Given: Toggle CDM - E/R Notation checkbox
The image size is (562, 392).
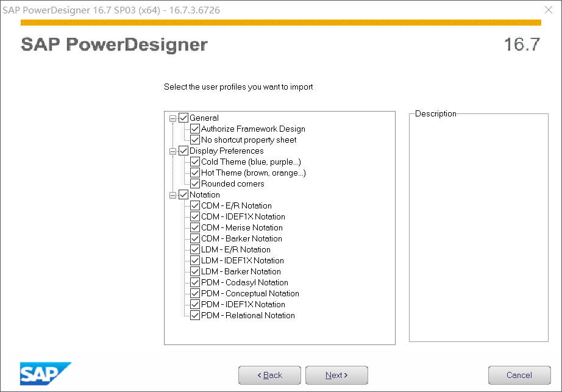Looking at the screenshot, I should pos(195,205).
